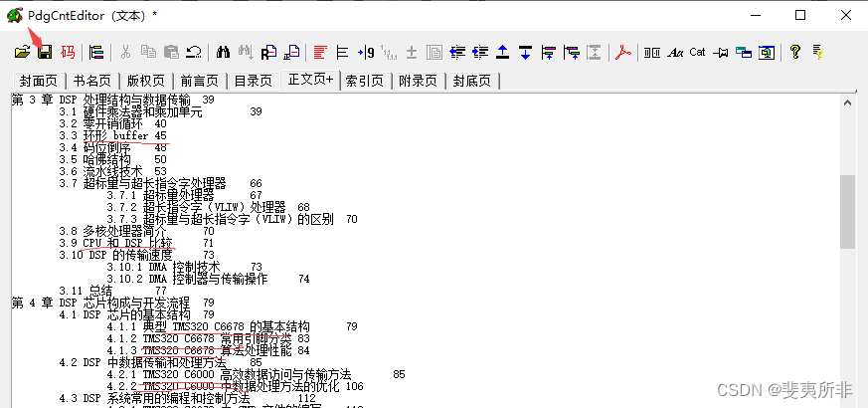Screen dimensions: 868x408
Task: Switch to the 附录页 tab
Action: 418,81
